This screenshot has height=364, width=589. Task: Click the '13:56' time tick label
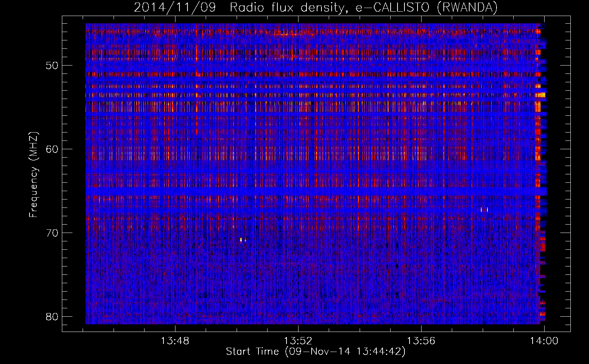[421, 341]
